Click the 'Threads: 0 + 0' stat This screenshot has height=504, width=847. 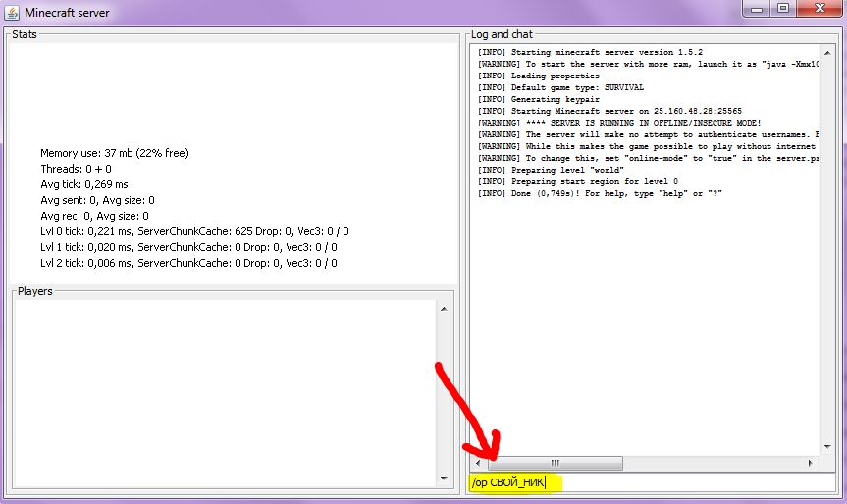coord(76,169)
